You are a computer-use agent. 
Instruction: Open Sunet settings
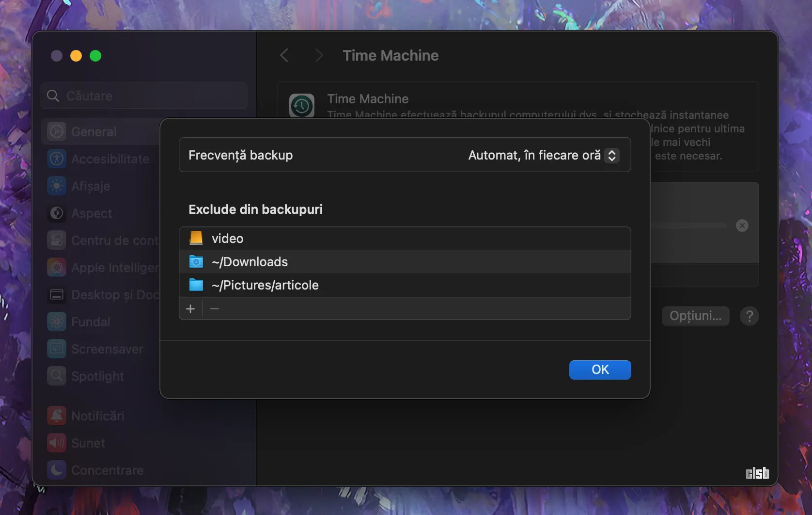coord(144,443)
